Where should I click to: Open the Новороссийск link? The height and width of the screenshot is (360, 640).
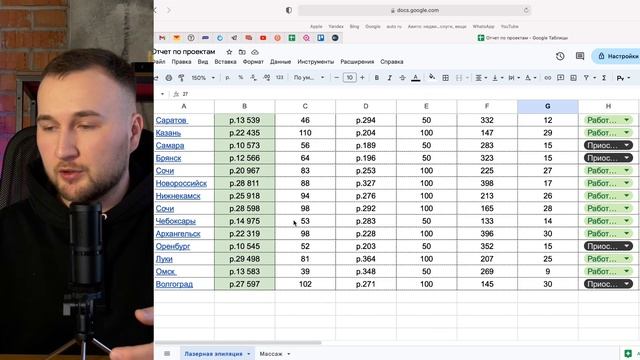pyautogui.click(x=181, y=183)
